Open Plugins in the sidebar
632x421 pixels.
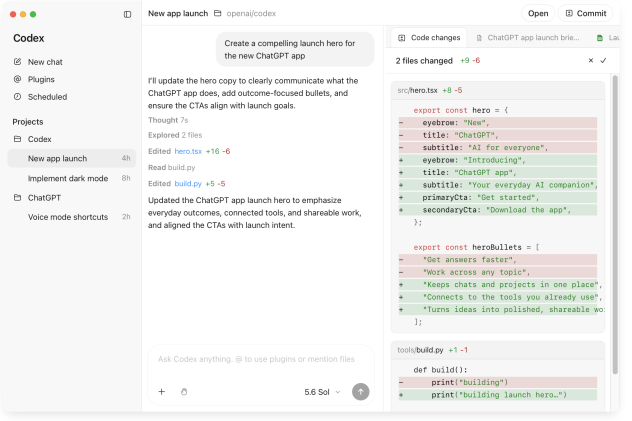[72, 79]
